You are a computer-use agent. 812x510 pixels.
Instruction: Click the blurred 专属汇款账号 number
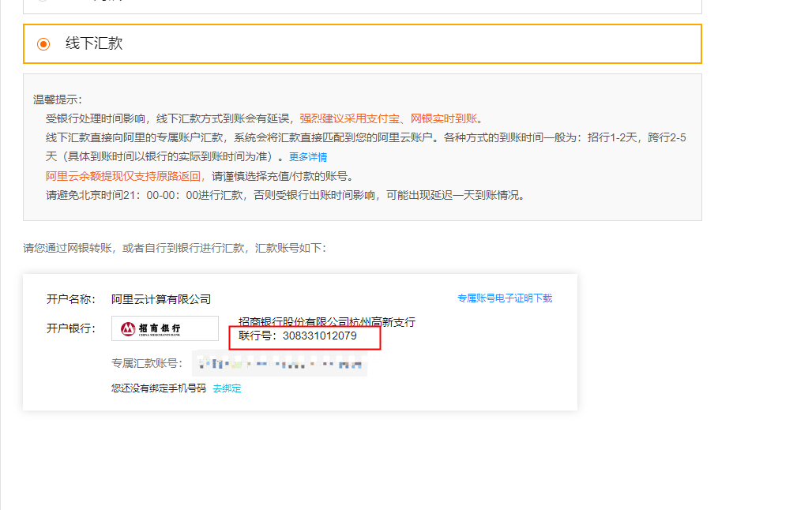(280, 363)
